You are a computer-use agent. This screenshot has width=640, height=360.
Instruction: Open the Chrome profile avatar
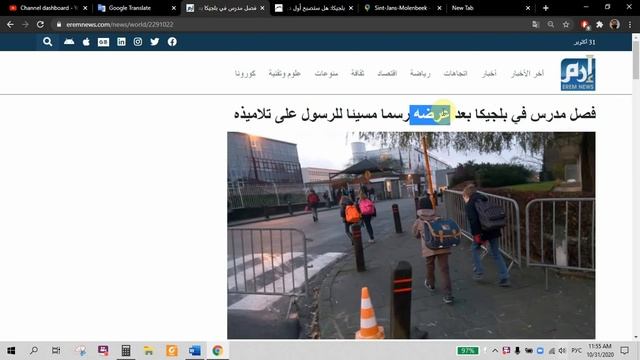615,24
